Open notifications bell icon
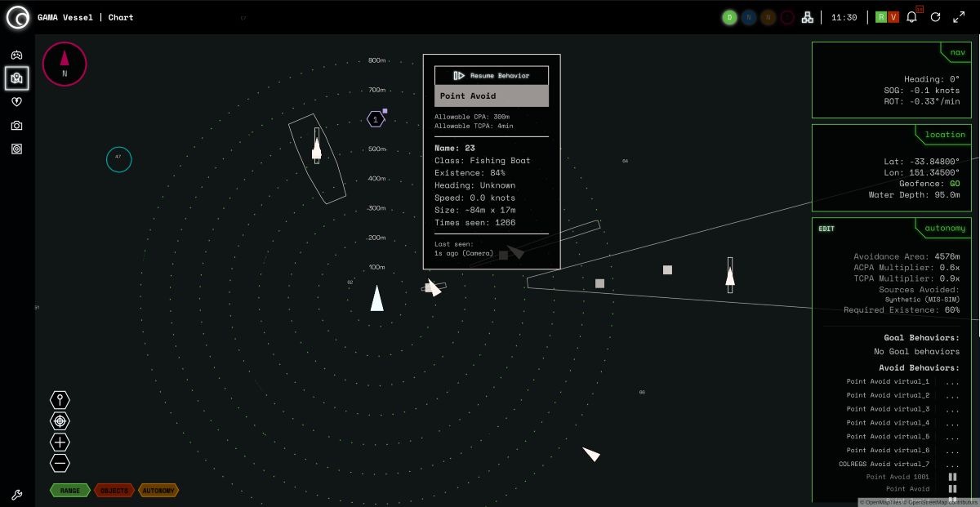The height and width of the screenshot is (507, 980). [912, 17]
